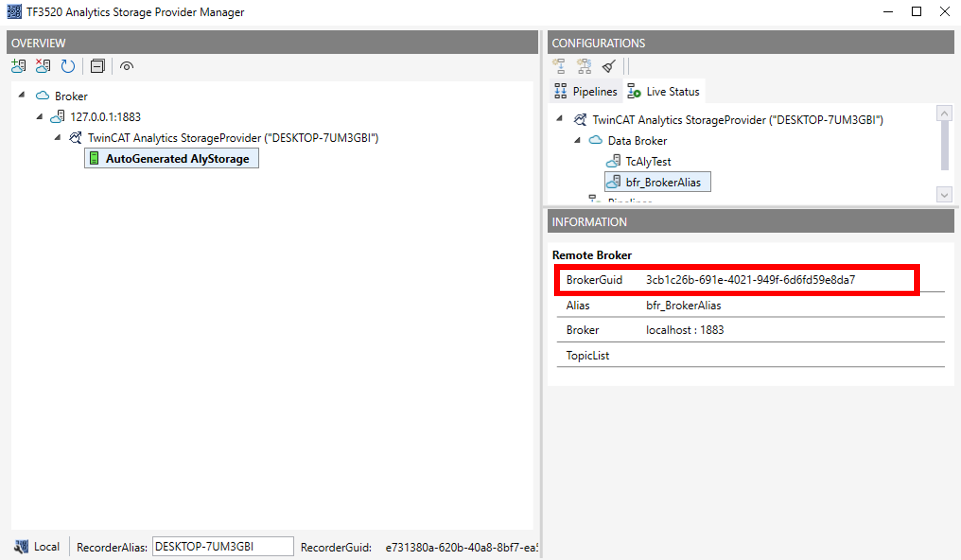This screenshot has width=961, height=560.
Task: Click the cleanup brush icon in Configurations toolbar
Action: (609, 66)
